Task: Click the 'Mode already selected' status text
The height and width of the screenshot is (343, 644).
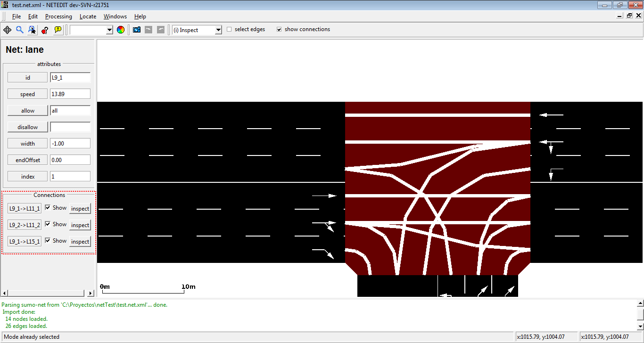Action: click(x=32, y=337)
